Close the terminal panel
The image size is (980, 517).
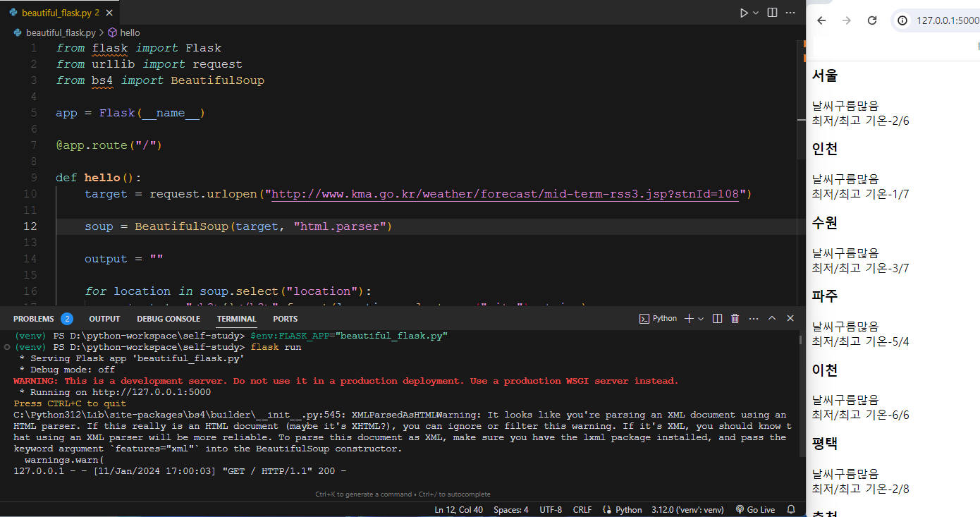(790, 319)
